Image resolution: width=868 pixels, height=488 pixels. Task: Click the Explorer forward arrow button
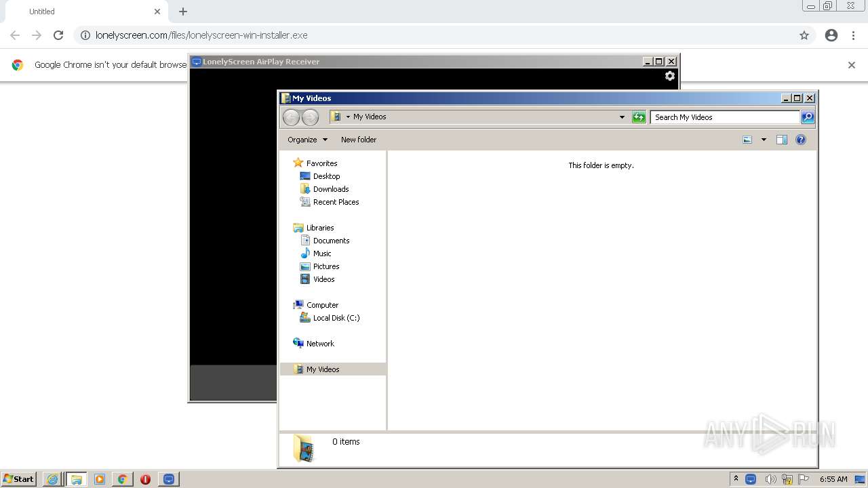[310, 117]
